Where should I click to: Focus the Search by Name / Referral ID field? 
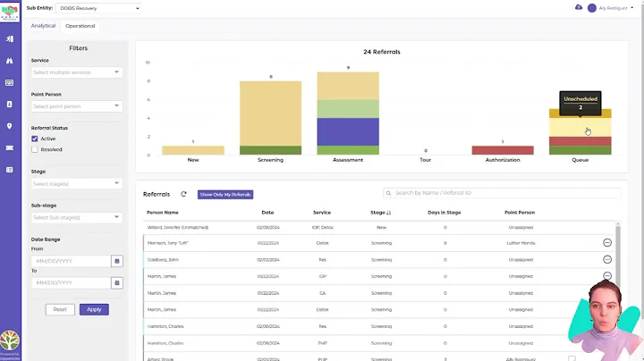tap(502, 193)
